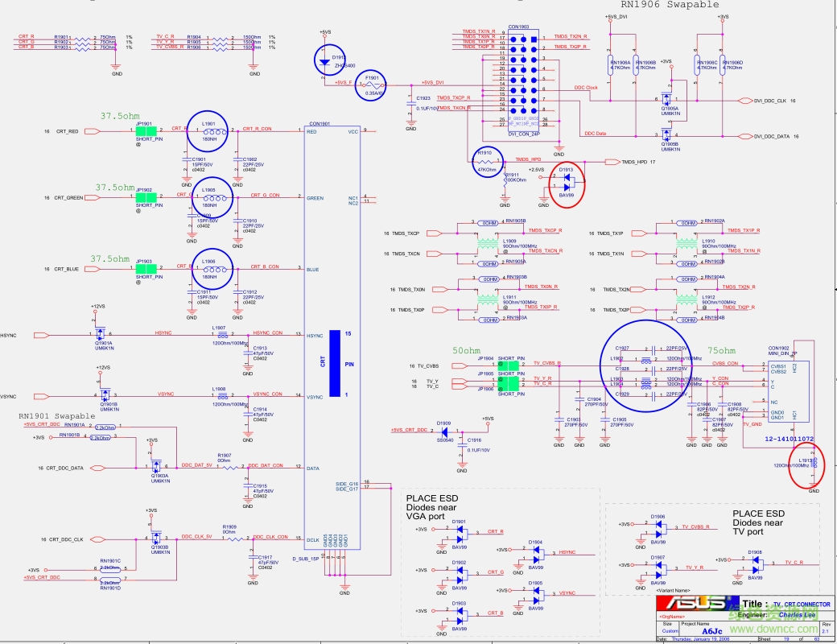
Task: Select the Q1905B transistor near DVI_DDC_DATA
Action: 666,134
